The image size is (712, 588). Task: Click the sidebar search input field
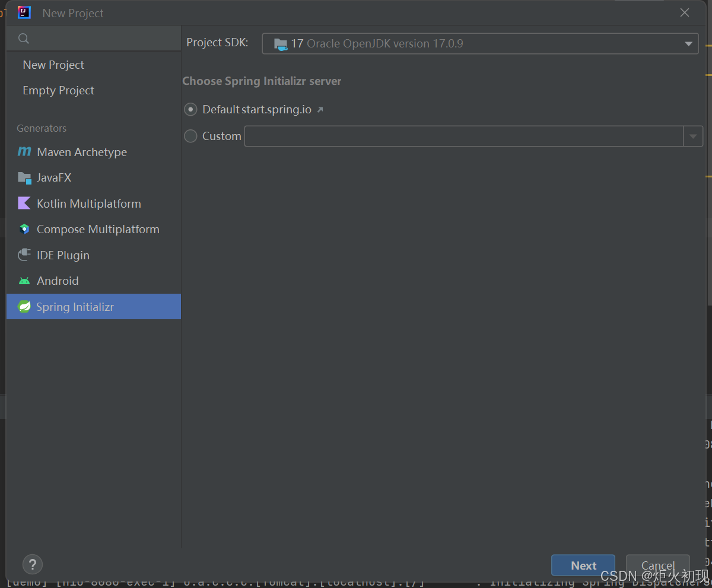[94, 39]
